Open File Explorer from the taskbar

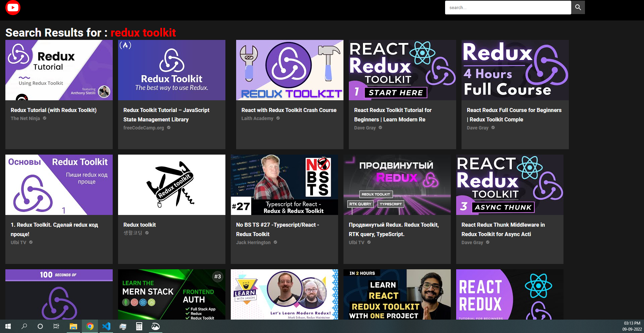coord(73,326)
